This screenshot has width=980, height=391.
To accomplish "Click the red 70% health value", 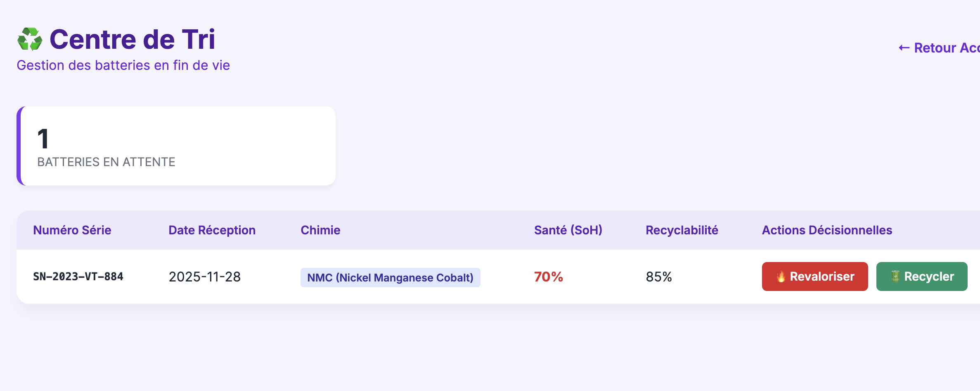I will [x=548, y=277].
